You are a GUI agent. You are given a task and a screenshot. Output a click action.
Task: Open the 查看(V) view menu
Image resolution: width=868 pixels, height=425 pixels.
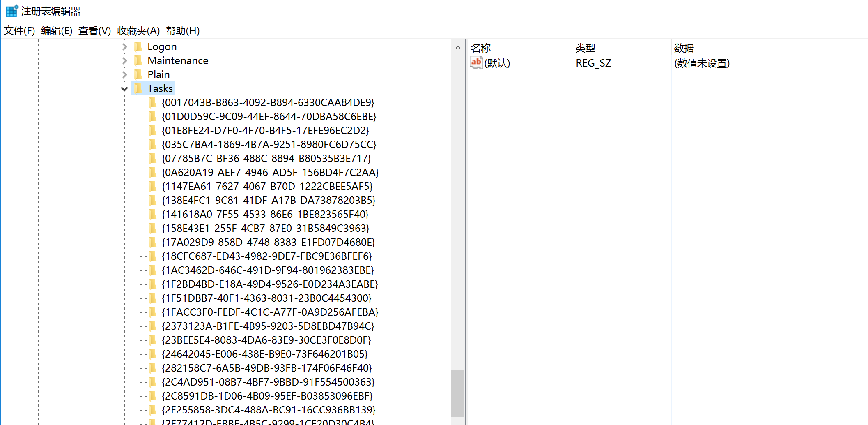coord(94,31)
